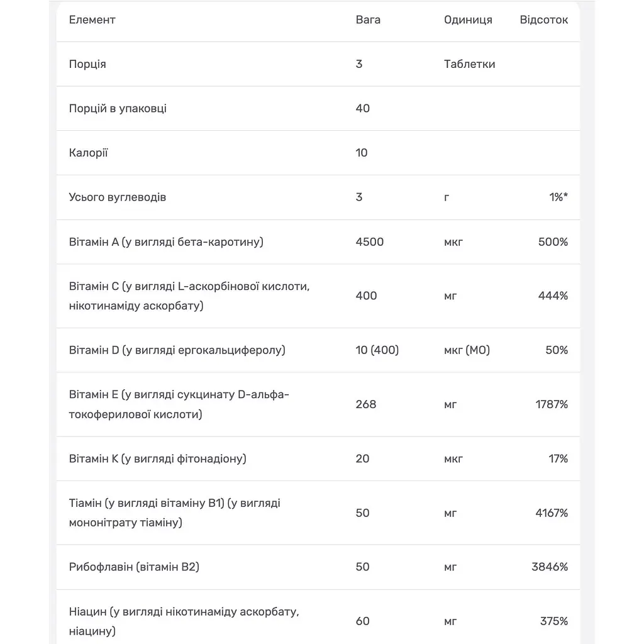Click the Вітамін D row label
Screen dimensions: 644x644
177,350
